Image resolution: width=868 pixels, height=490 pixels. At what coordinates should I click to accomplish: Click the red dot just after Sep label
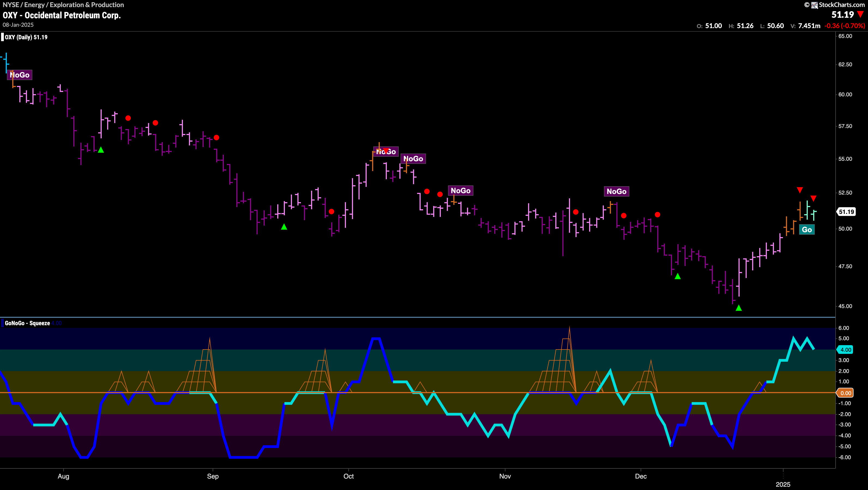[216, 138]
